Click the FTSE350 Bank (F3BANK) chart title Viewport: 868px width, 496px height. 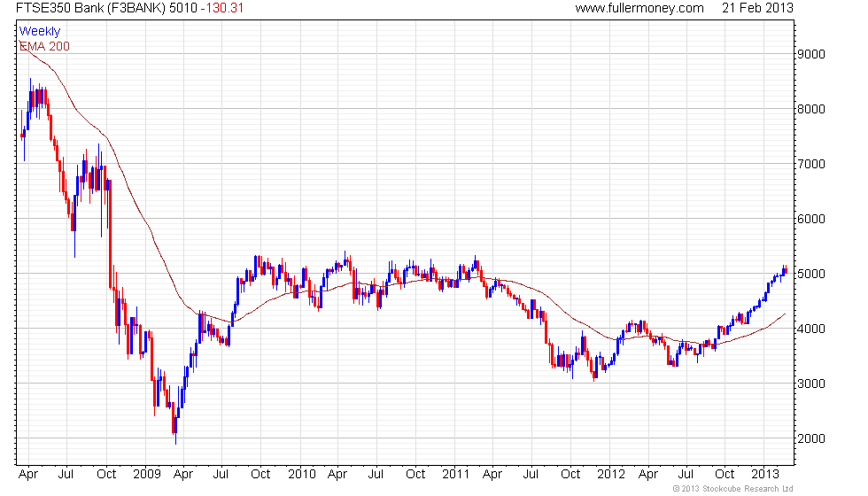coord(98,8)
